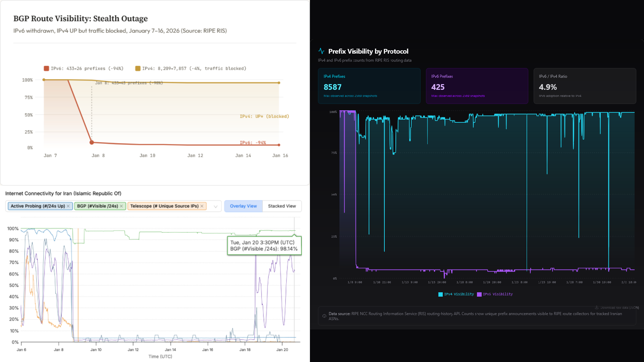Click the Active Probing tag label

[38, 206]
